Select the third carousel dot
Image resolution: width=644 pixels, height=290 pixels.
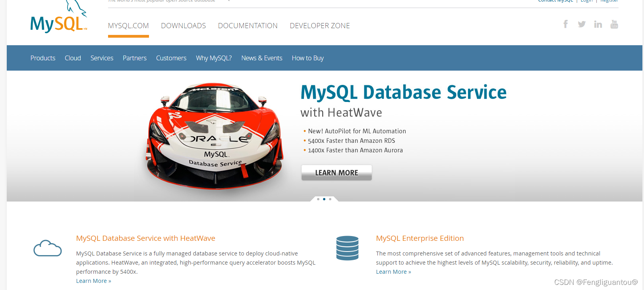point(330,199)
